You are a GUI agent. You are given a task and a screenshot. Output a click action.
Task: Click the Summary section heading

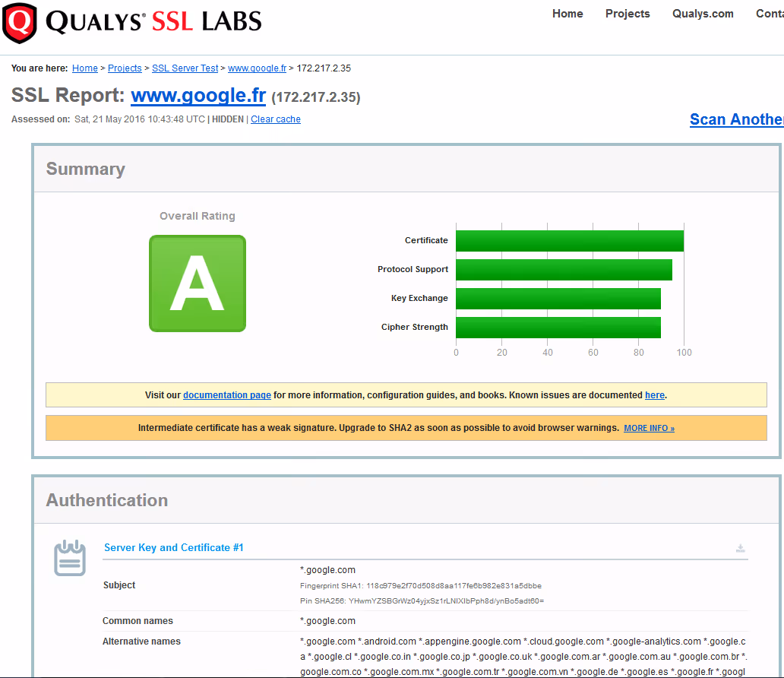click(x=86, y=169)
